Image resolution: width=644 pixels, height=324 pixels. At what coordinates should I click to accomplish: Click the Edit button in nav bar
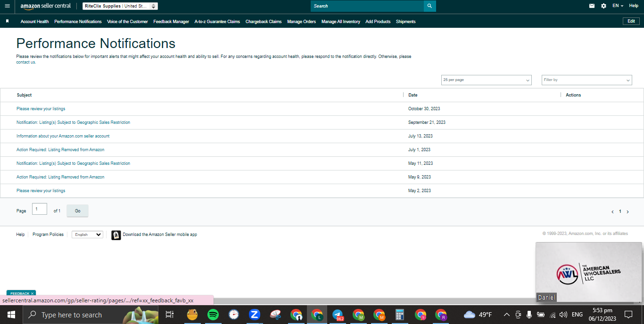631,21
